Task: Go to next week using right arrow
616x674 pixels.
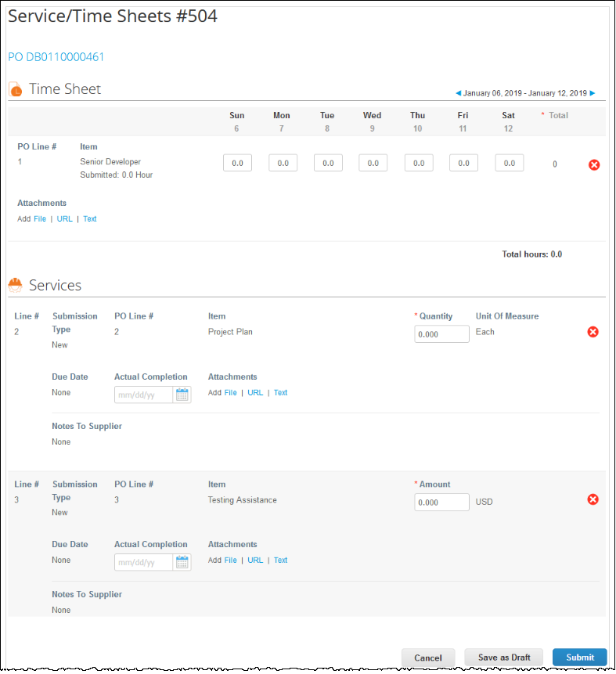Action: 593,93
